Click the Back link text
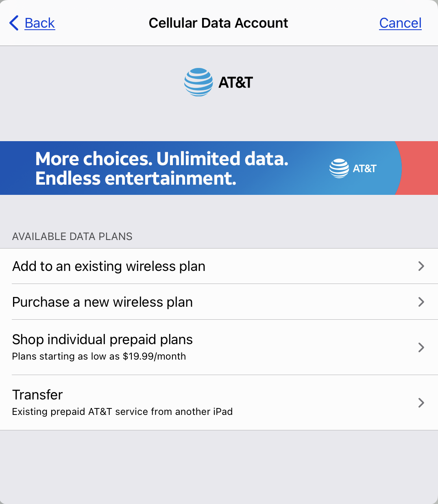 pyautogui.click(x=40, y=23)
